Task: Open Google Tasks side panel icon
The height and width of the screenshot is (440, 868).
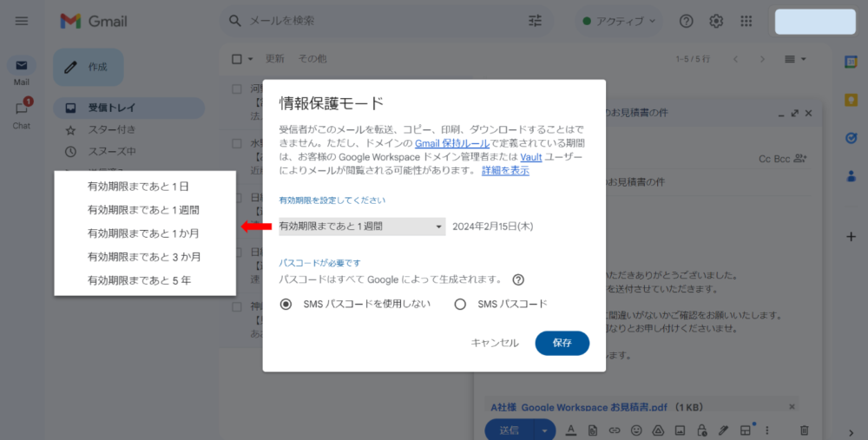Action: (851, 138)
